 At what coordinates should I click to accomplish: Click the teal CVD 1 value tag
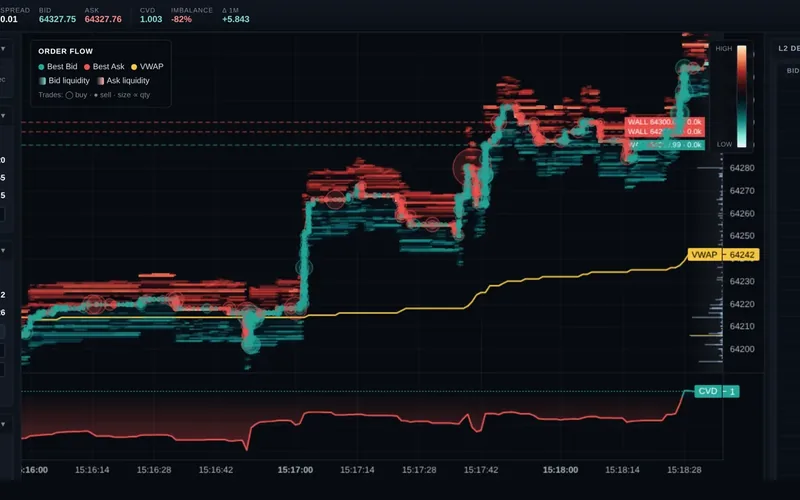(717, 391)
